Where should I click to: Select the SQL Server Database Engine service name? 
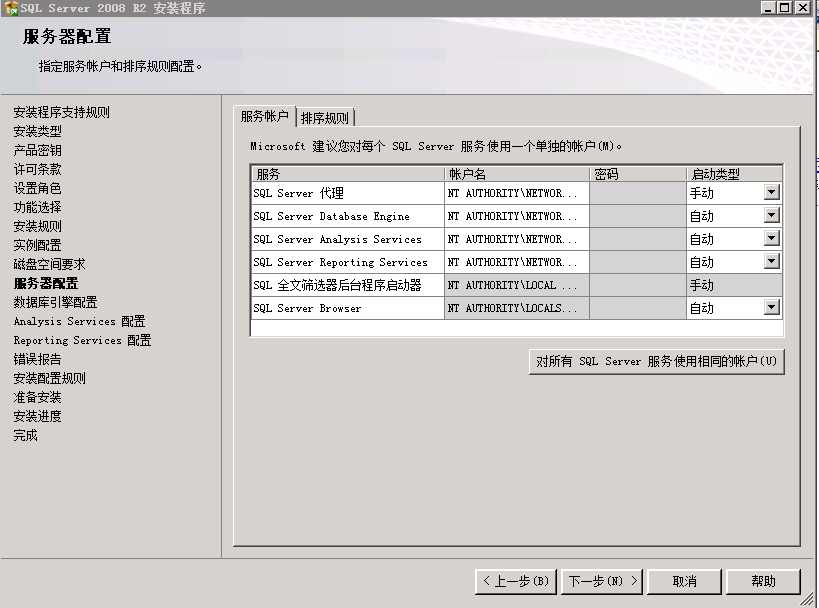tap(348, 216)
